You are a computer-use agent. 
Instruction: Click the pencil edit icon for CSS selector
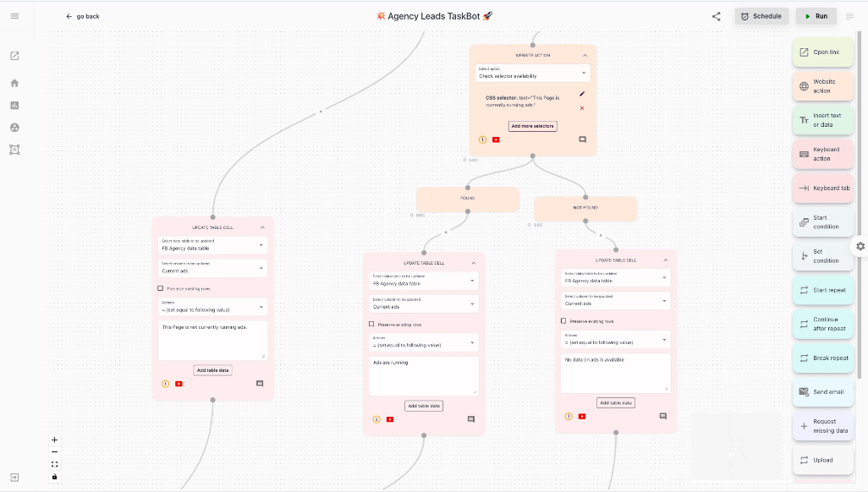pos(582,94)
